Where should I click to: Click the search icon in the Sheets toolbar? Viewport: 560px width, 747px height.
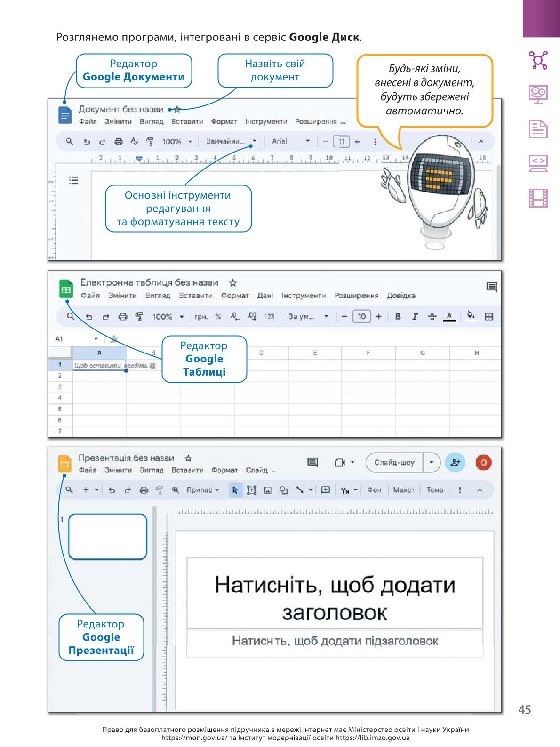coord(70,316)
